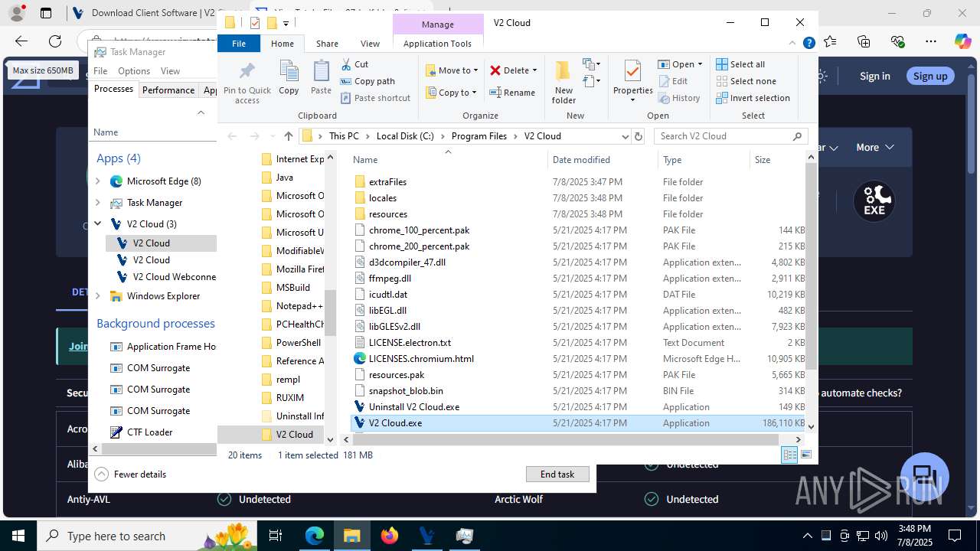
Task: Click Sign up button in browser
Action: pos(930,76)
